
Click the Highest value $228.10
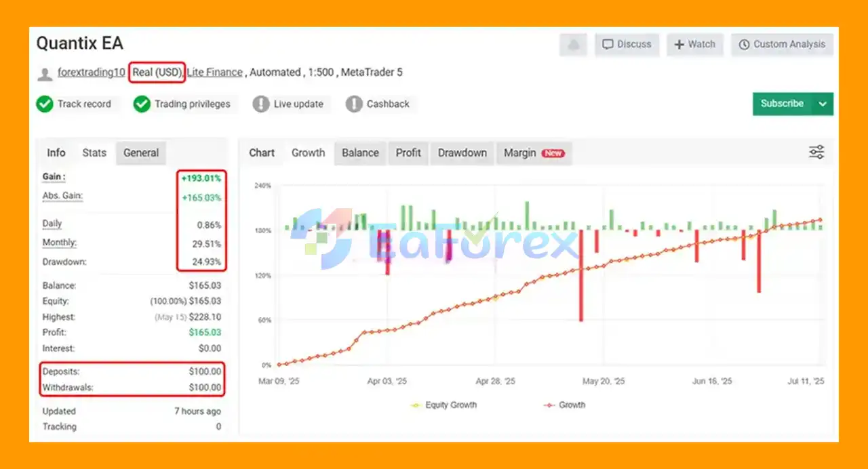point(205,317)
